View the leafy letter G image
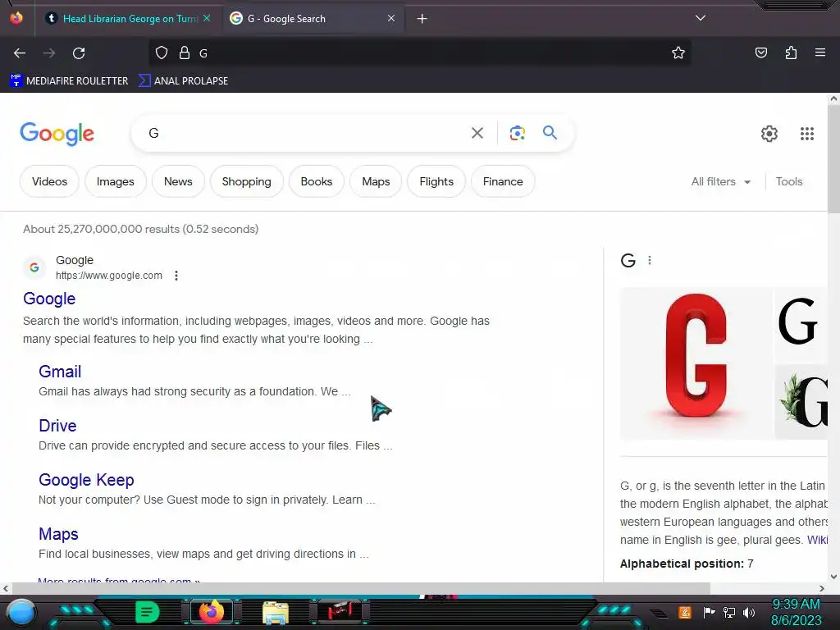 [801, 402]
